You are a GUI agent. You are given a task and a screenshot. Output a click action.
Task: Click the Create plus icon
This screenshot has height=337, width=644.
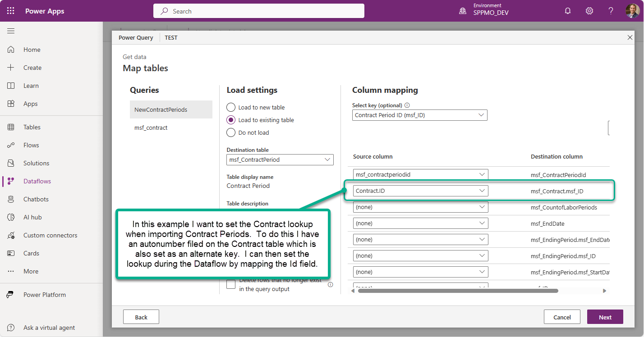pyautogui.click(x=11, y=68)
